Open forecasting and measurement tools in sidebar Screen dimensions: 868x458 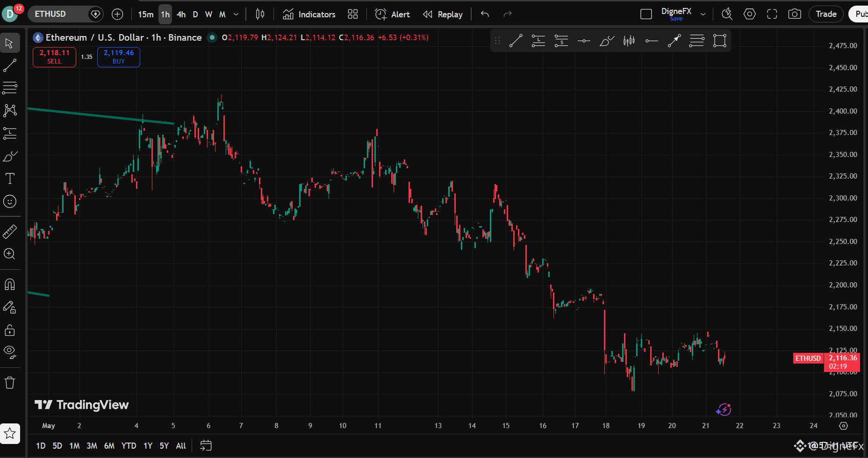point(10,133)
